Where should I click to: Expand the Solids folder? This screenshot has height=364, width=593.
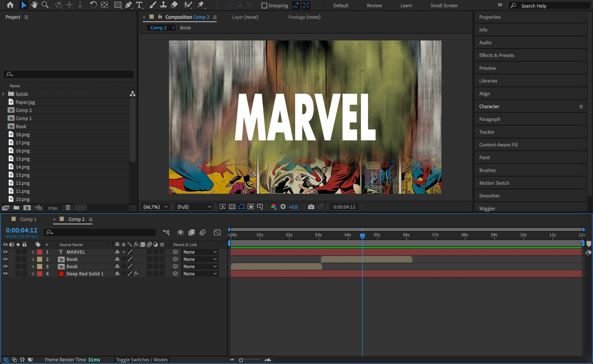(3, 94)
